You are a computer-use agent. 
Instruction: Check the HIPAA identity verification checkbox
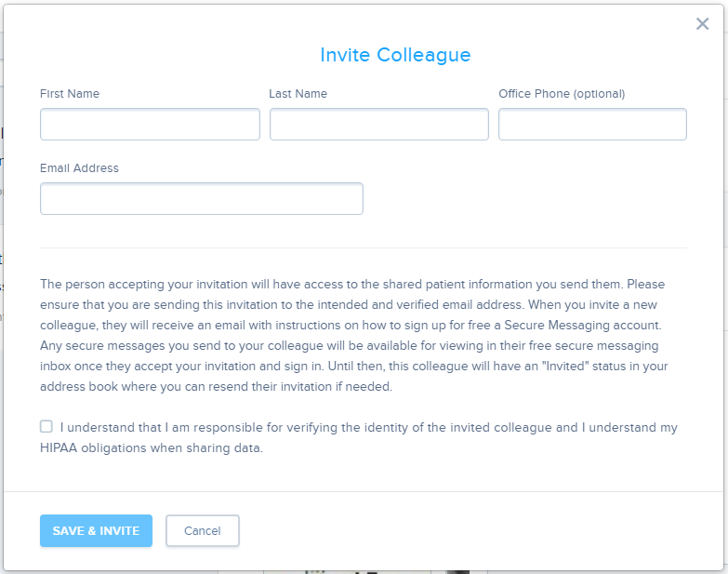tap(46, 426)
